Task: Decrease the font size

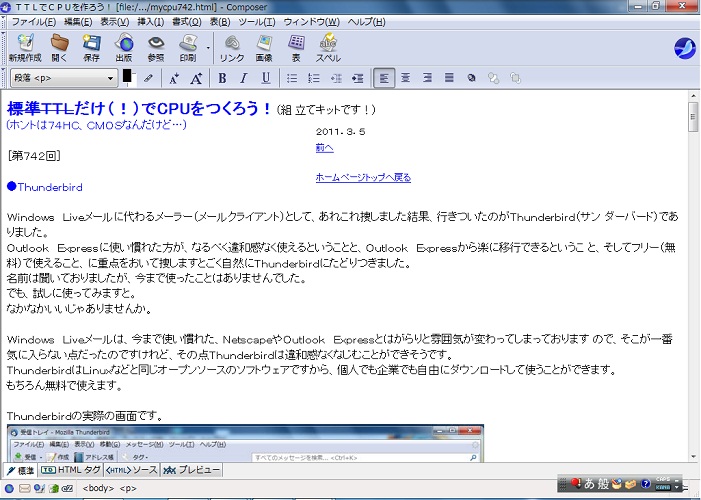Action: 174,79
